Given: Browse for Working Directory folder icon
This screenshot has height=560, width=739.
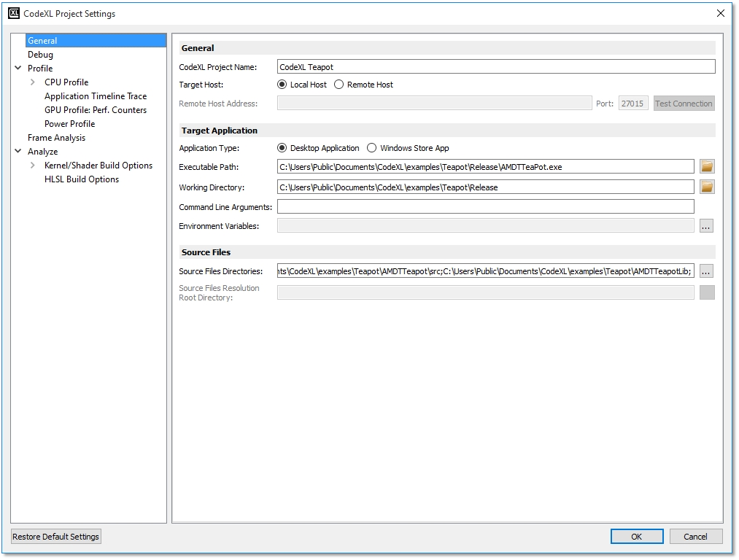Looking at the screenshot, I should point(706,187).
